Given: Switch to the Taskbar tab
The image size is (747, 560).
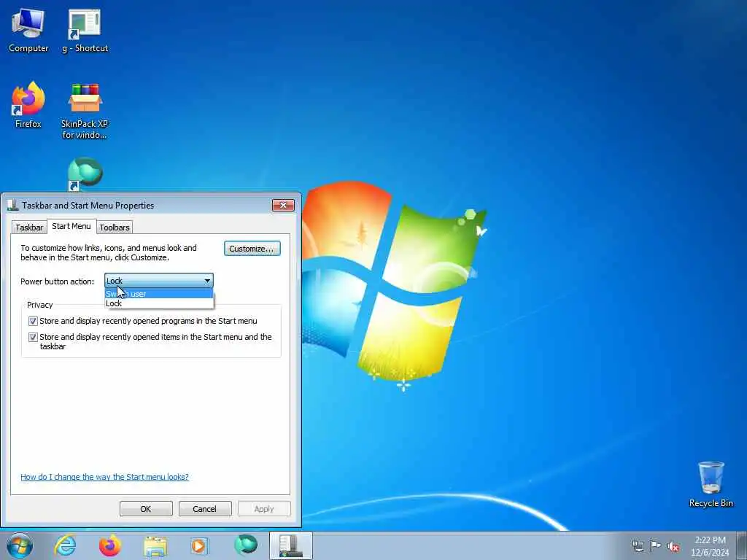Looking at the screenshot, I should 29,227.
